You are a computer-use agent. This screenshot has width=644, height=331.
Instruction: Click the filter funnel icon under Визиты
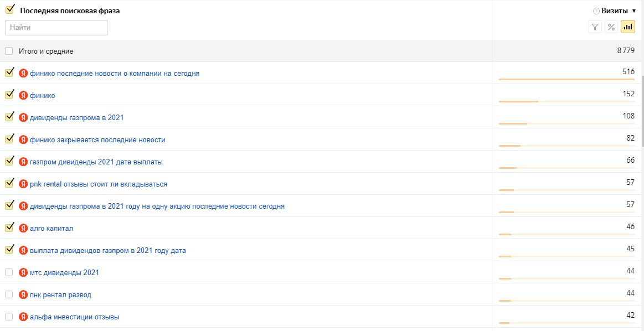click(x=595, y=27)
